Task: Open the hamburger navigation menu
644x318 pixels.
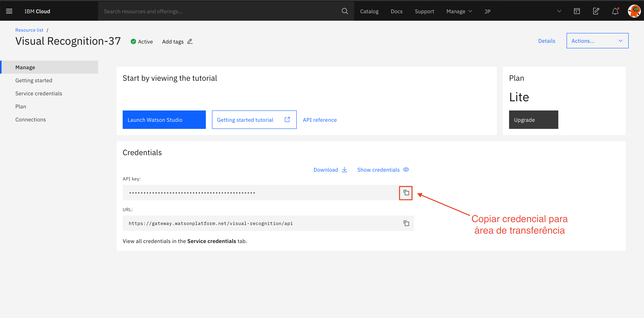Action: pos(9,11)
